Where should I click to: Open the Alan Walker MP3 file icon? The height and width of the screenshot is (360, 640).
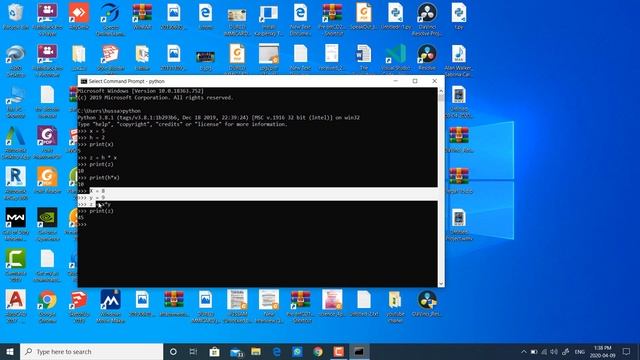[459, 60]
